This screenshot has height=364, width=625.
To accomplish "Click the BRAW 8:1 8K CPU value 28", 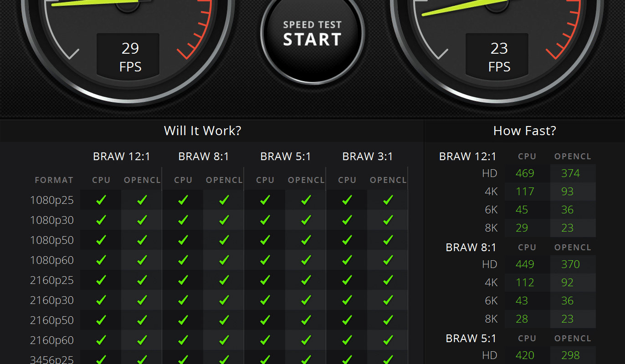I will (522, 319).
